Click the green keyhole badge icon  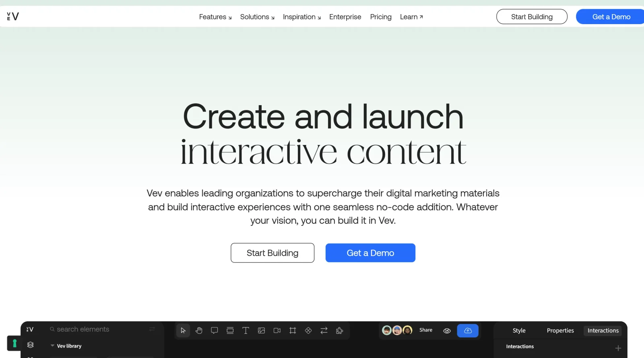point(14,343)
